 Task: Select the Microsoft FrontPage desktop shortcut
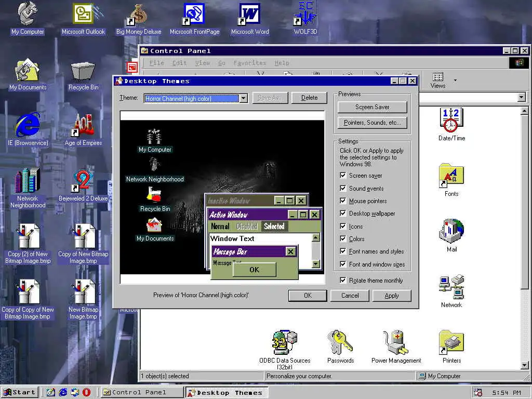pos(194,19)
